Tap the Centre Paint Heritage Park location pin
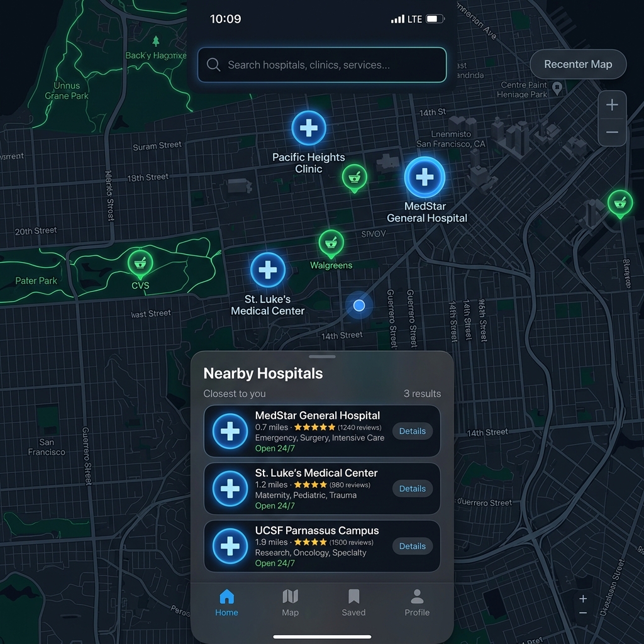 557,88
